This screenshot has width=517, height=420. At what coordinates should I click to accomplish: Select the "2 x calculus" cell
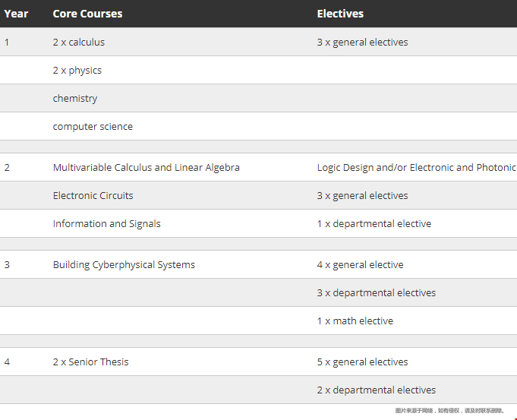pyautogui.click(x=79, y=43)
